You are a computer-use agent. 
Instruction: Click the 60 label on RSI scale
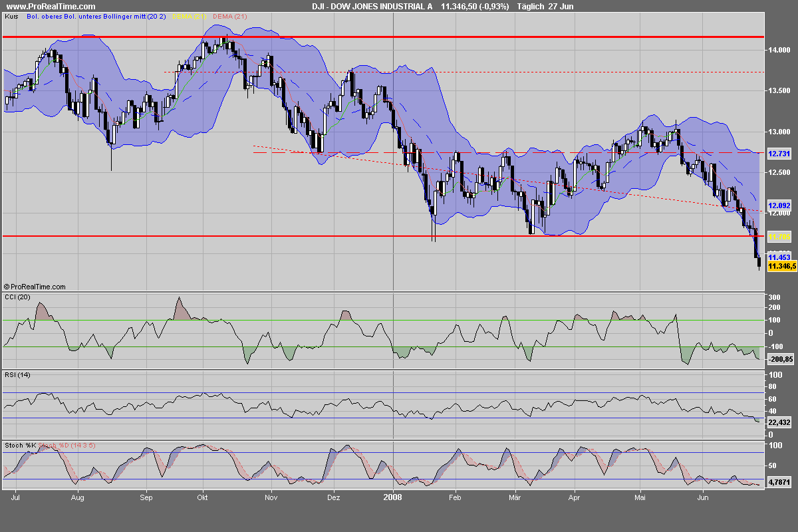point(773,399)
